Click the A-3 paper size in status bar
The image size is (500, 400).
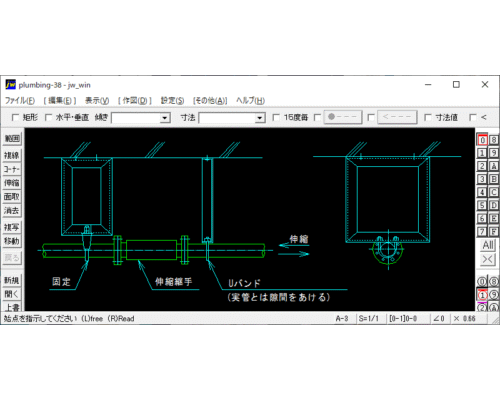pos(342,319)
